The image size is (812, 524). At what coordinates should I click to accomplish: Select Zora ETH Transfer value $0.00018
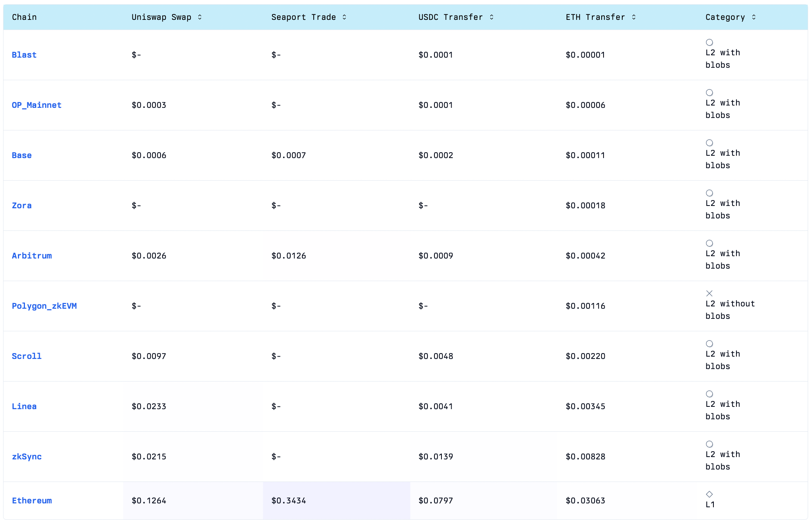[x=585, y=206]
